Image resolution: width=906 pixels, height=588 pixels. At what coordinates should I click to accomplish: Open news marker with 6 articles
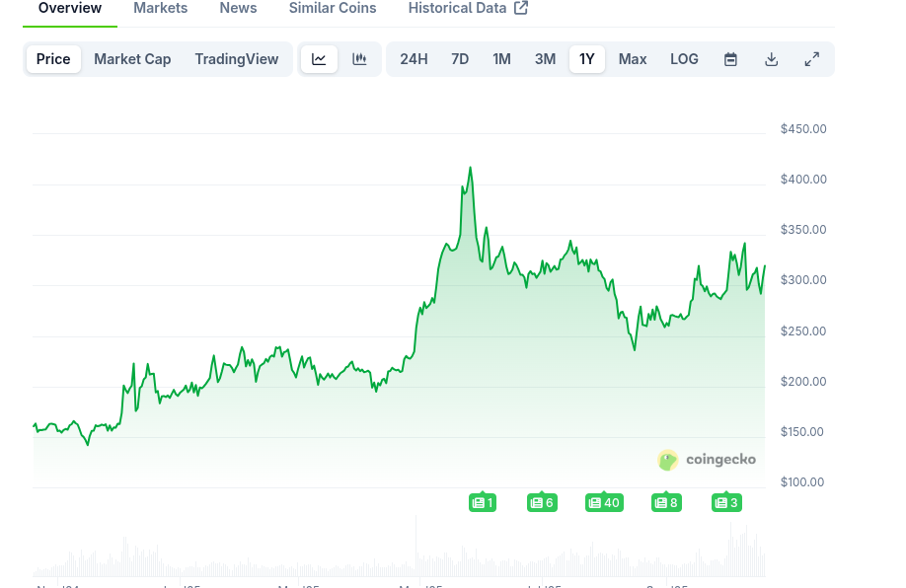[542, 502]
